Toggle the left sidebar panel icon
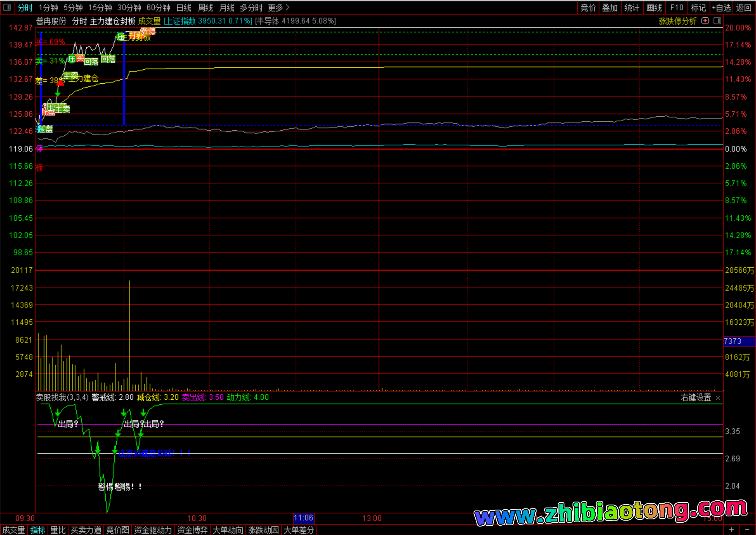 pos(7,8)
